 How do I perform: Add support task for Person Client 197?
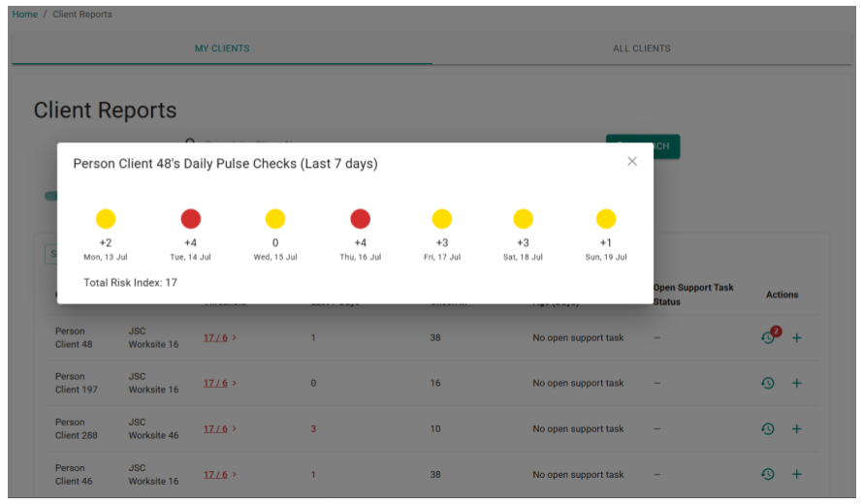pyautogui.click(x=796, y=383)
